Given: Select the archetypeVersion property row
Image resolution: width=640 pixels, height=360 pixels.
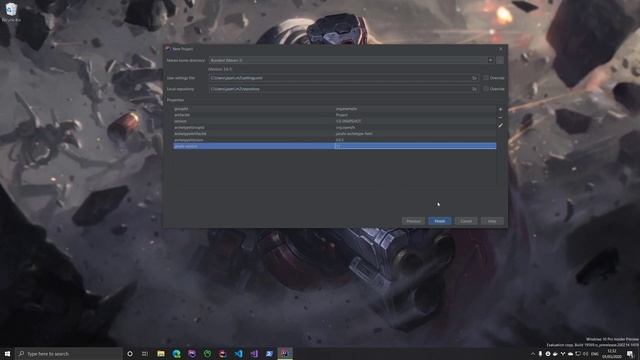Looking at the screenshot, I should 335,140.
